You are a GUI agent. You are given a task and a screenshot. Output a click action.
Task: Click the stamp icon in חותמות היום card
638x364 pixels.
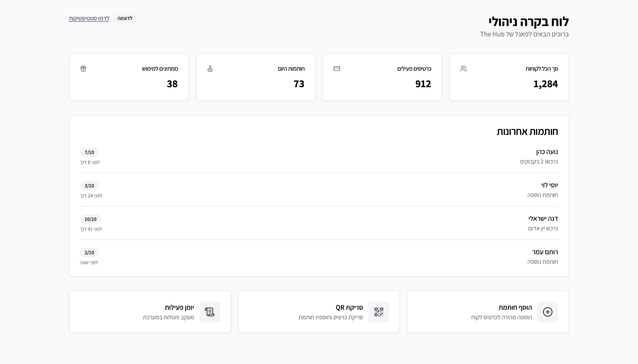(x=210, y=69)
